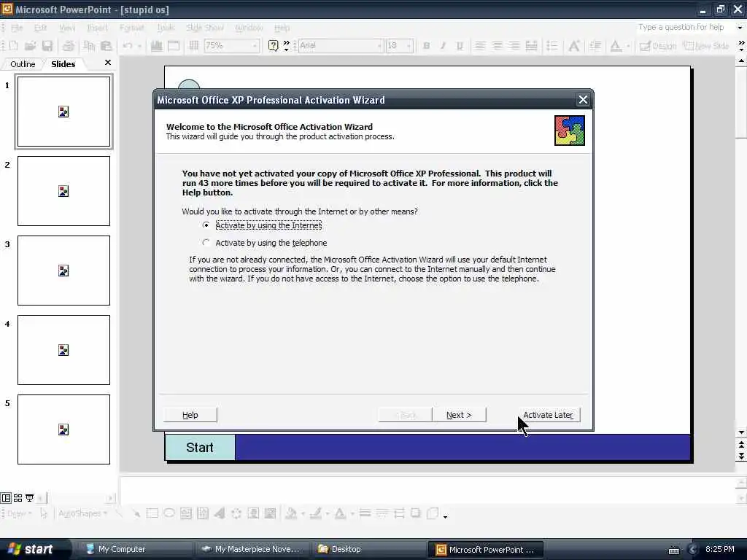The width and height of the screenshot is (747, 560).
Task: Expand standard toolbar options chevron
Action: tap(286, 46)
